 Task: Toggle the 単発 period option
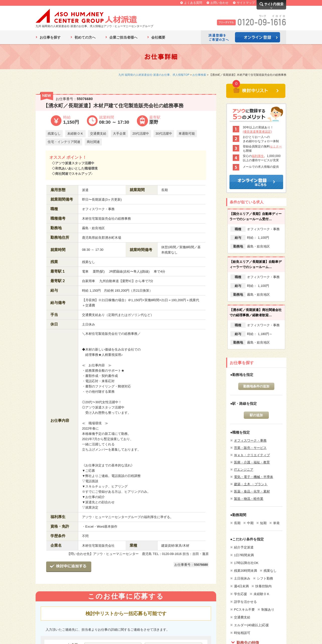275,523
